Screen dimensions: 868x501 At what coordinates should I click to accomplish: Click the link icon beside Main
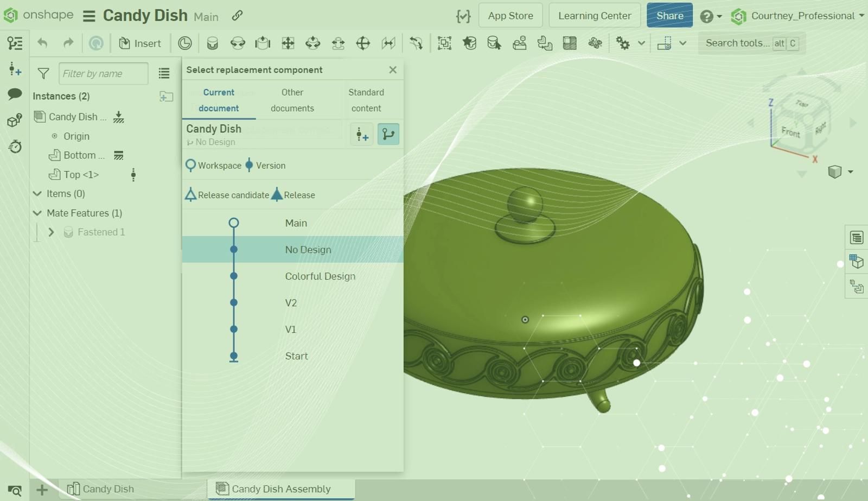point(237,16)
